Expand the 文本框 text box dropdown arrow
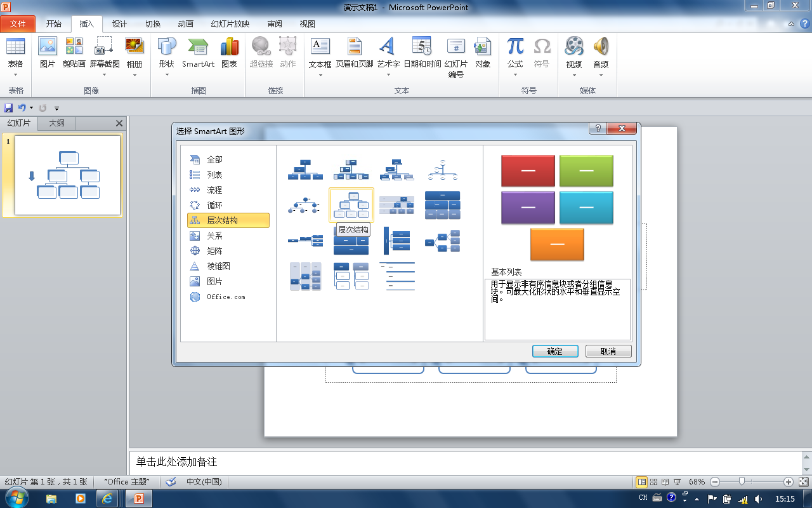The image size is (812, 508). (320, 75)
